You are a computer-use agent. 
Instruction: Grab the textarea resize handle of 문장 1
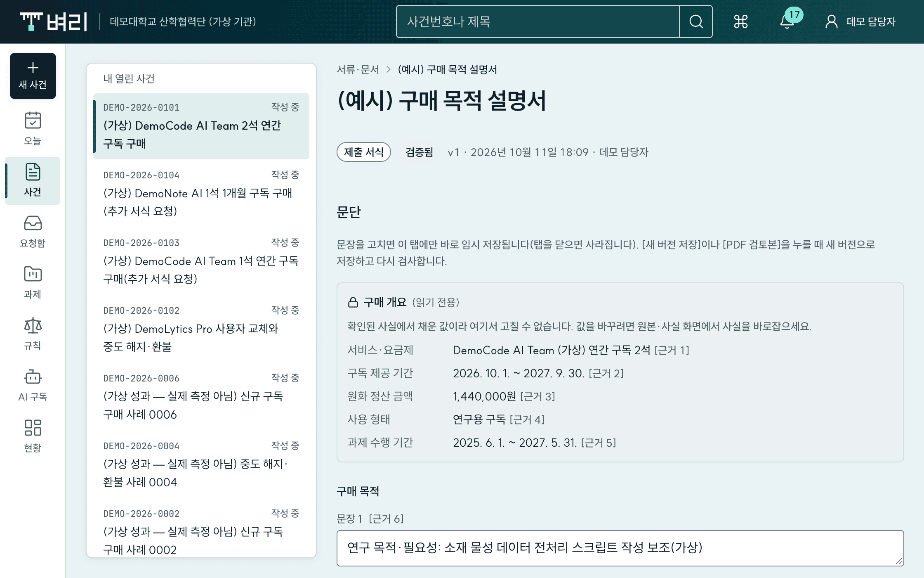pos(899,561)
